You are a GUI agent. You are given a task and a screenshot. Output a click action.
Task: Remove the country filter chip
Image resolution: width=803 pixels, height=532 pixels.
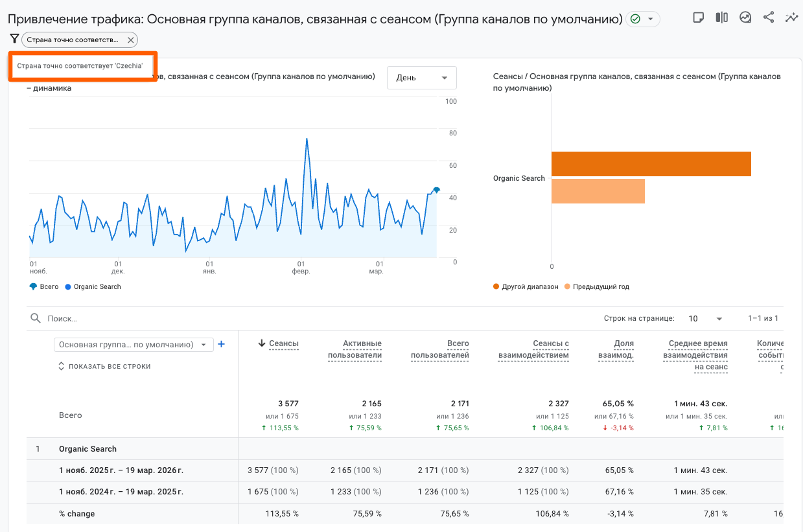click(130, 40)
